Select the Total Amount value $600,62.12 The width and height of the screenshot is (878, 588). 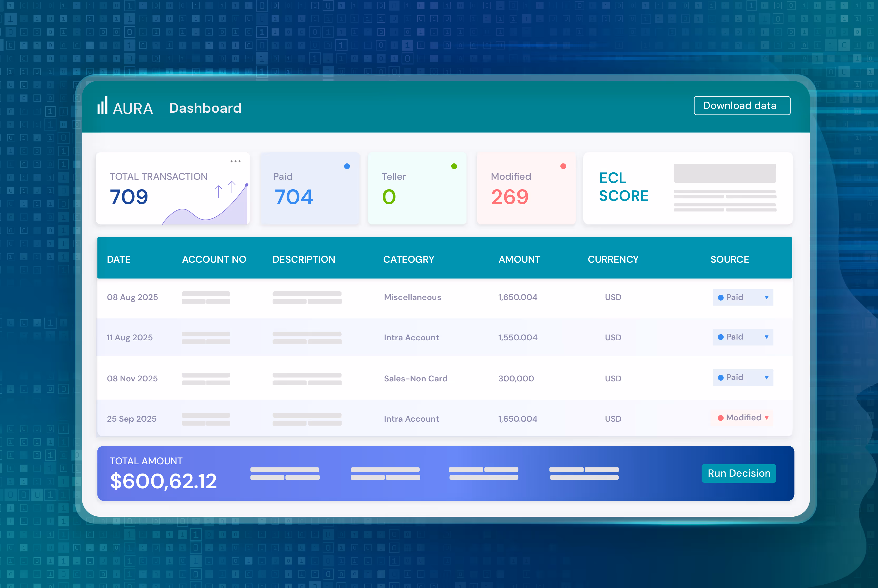163,481
